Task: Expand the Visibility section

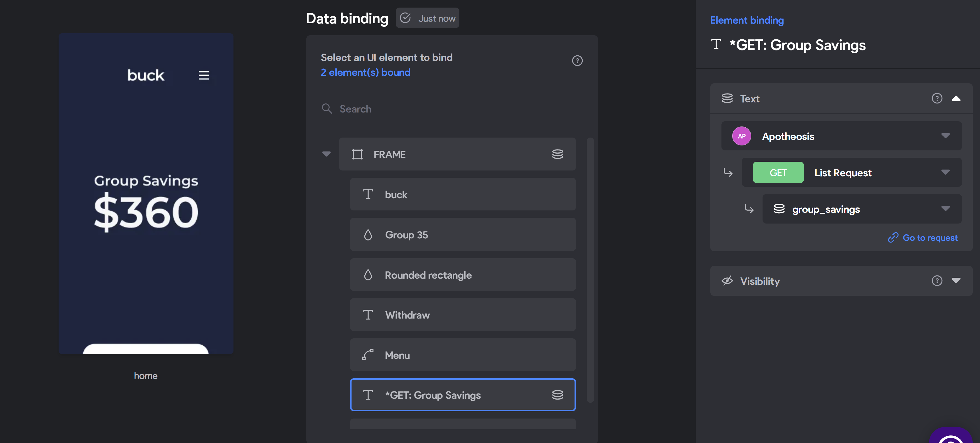Action: [x=956, y=281]
